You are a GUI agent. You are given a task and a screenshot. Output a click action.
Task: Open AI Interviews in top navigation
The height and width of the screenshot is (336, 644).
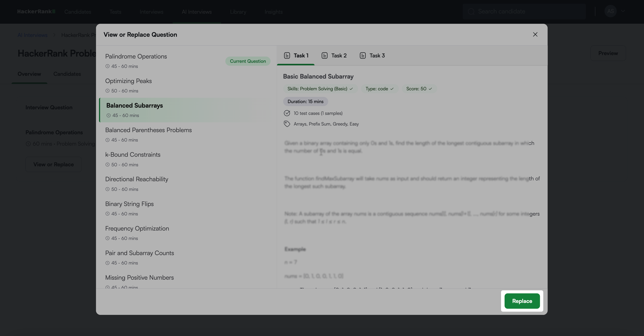tap(197, 12)
